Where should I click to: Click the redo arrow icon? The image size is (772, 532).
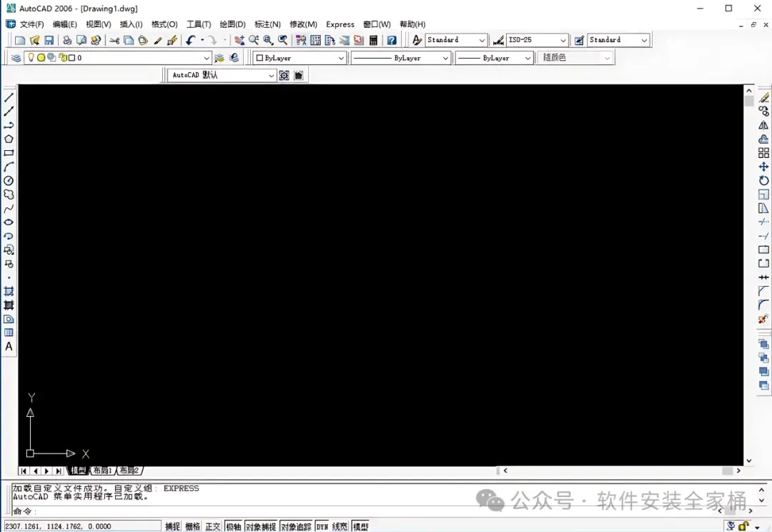coord(212,40)
